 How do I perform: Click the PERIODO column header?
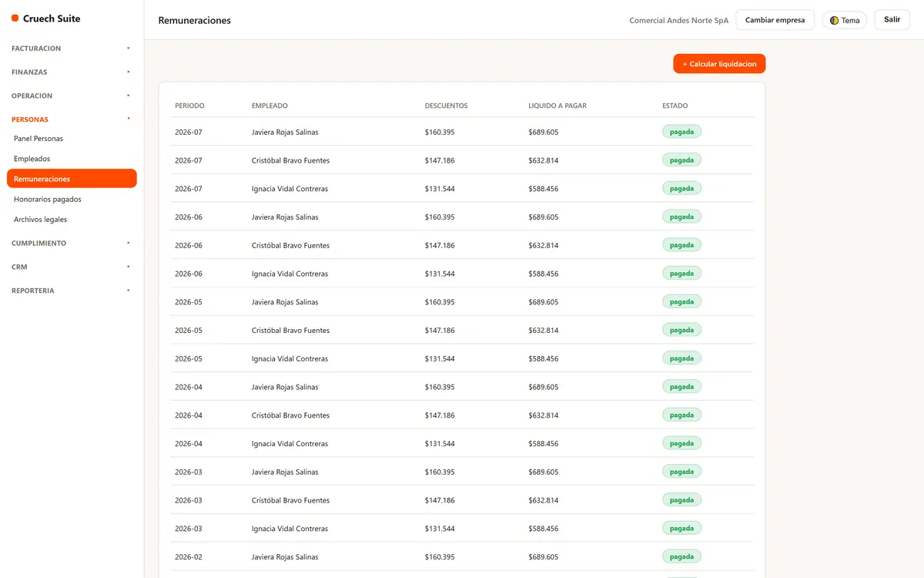(x=189, y=106)
